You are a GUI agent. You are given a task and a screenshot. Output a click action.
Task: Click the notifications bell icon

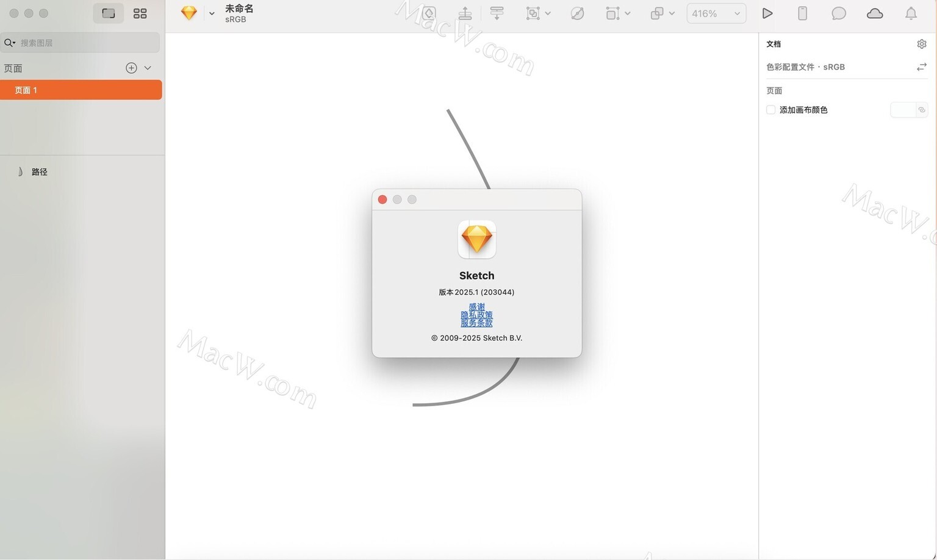910,13
